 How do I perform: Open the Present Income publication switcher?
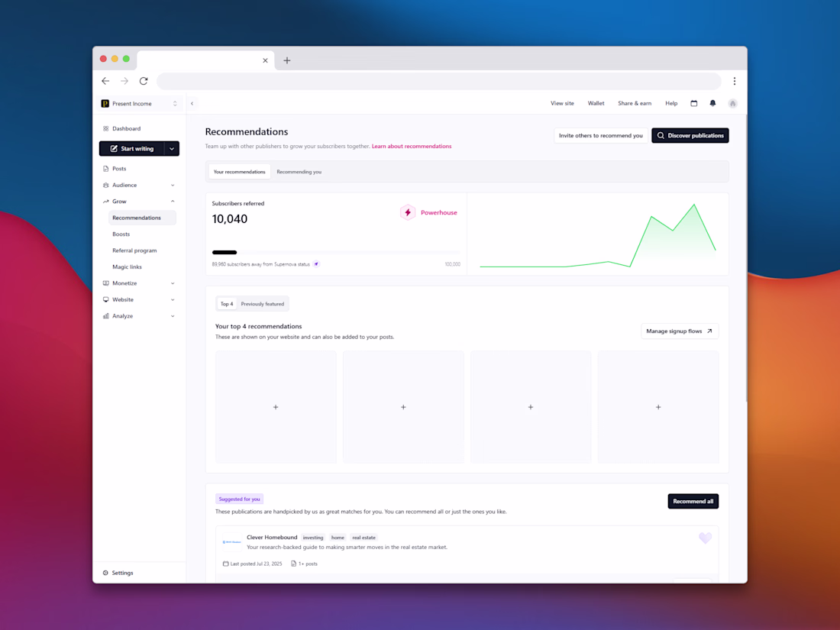[x=139, y=103]
